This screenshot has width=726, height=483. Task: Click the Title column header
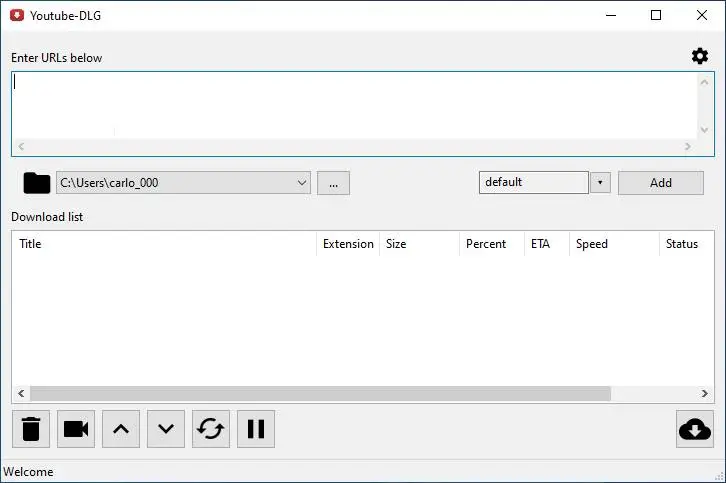point(164,244)
